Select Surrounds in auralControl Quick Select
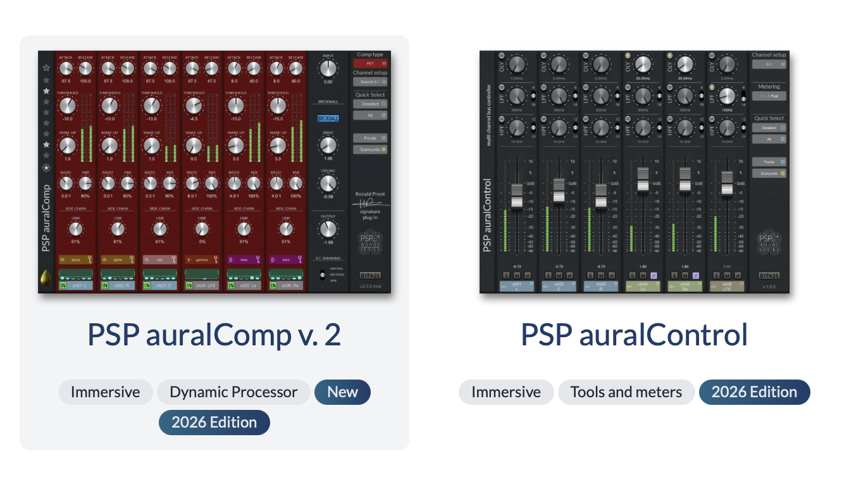This screenshot has height=482, width=868. (x=769, y=173)
